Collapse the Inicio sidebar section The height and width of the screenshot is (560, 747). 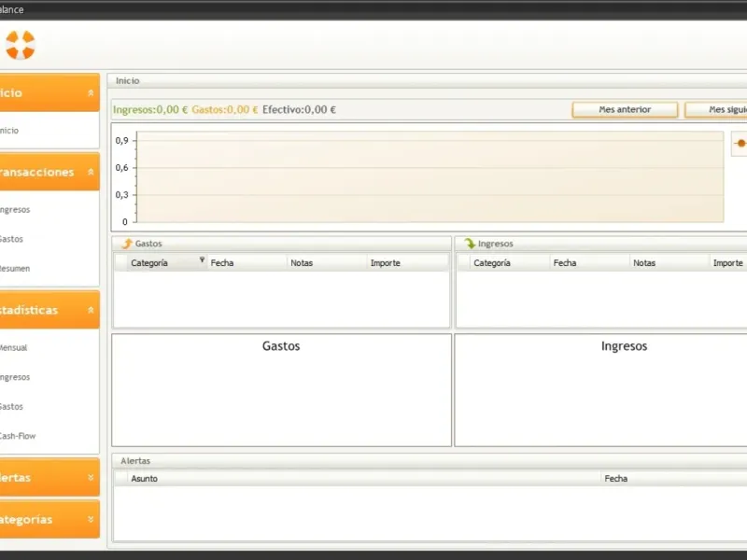[91, 92]
